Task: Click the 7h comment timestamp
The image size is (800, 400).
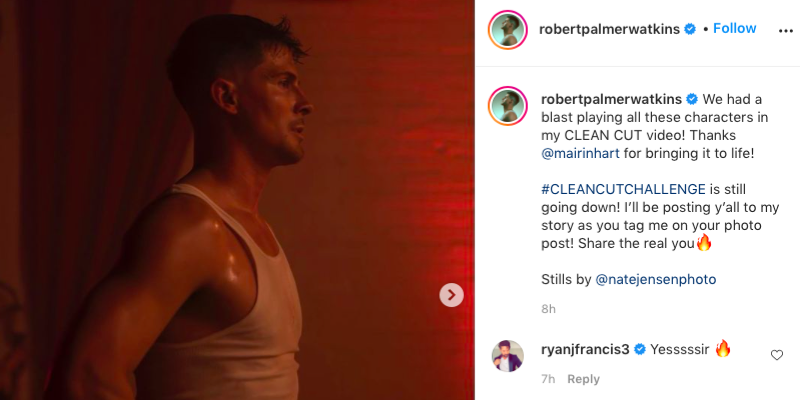Action: tap(547, 379)
